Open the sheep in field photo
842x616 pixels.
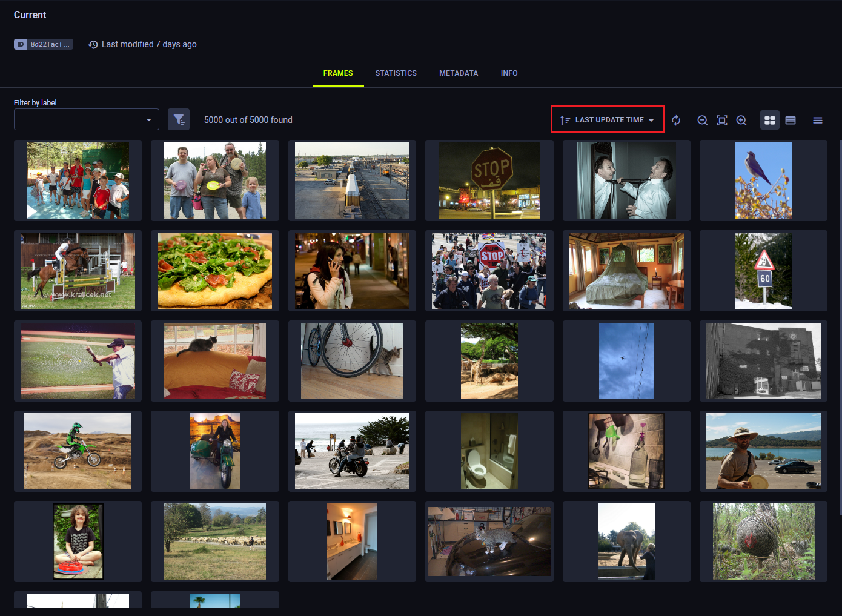[x=215, y=541]
